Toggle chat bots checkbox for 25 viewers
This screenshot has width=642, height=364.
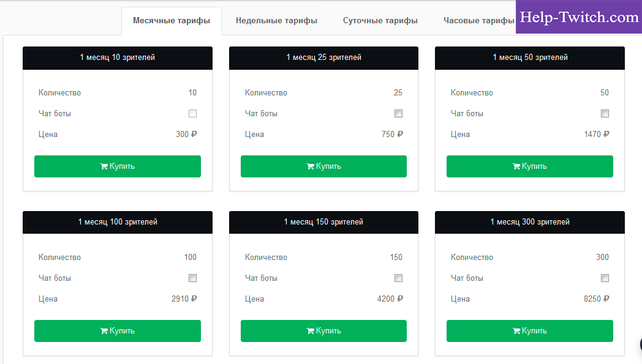point(399,114)
